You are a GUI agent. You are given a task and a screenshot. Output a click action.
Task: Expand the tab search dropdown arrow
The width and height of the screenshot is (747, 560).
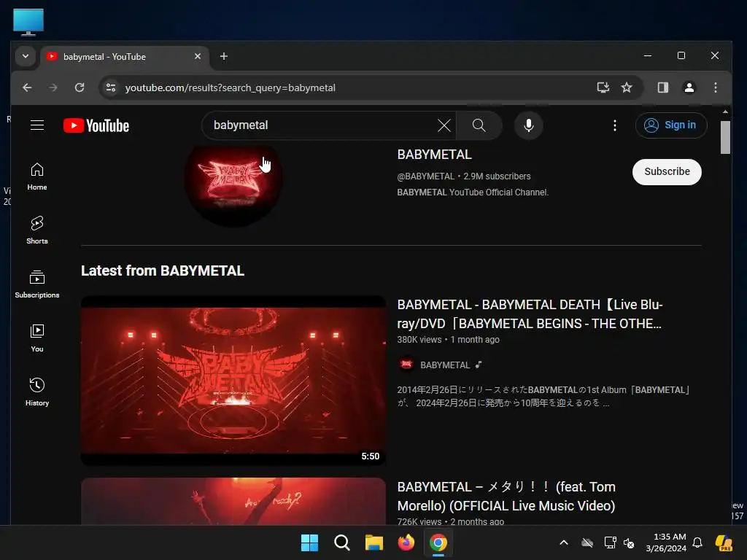(26, 56)
